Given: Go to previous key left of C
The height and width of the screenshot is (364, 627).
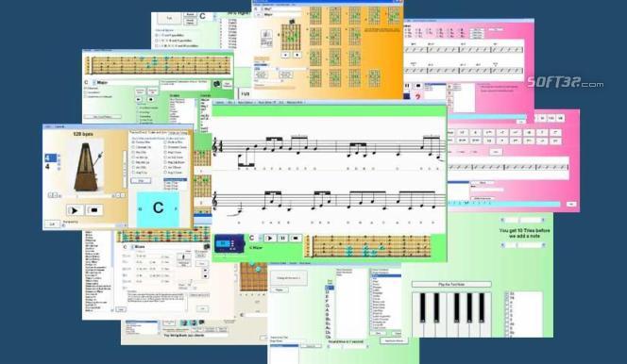Looking at the screenshot, I should click(140, 208).
